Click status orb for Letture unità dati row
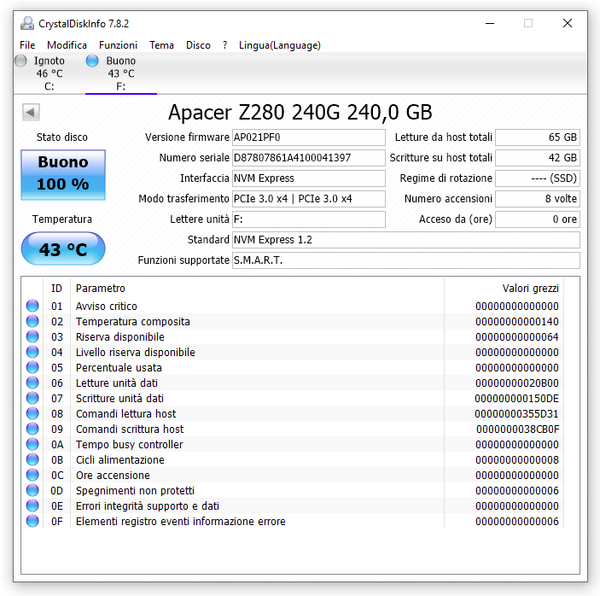Viewport: 600px width, 596px height. pyautogui.click(x=33, y=383)
